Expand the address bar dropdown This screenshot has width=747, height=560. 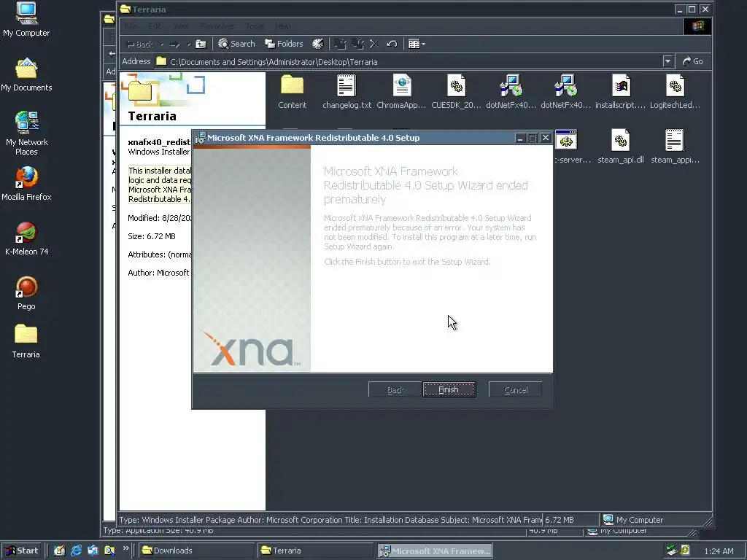pyautogui.click(x=667, y=61)
